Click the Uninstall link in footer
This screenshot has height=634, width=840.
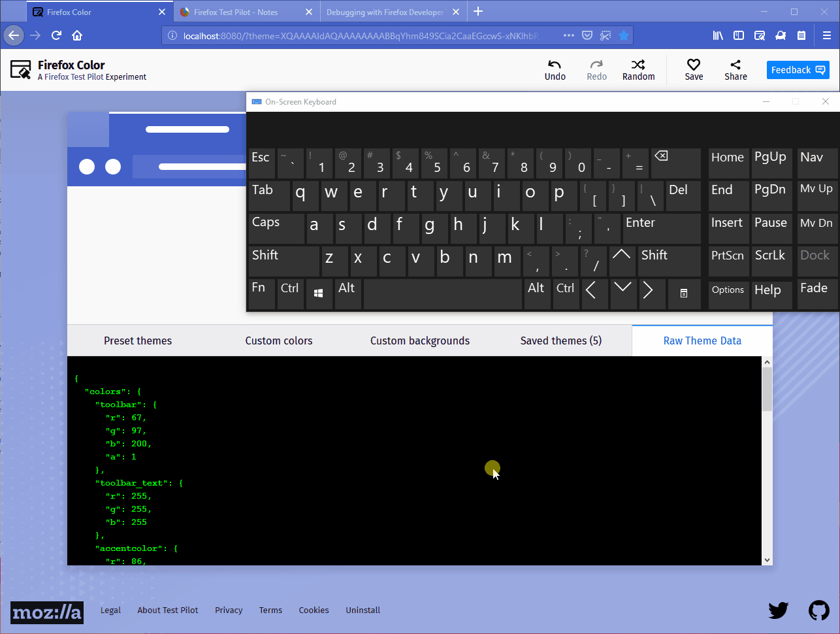(363, 610)
